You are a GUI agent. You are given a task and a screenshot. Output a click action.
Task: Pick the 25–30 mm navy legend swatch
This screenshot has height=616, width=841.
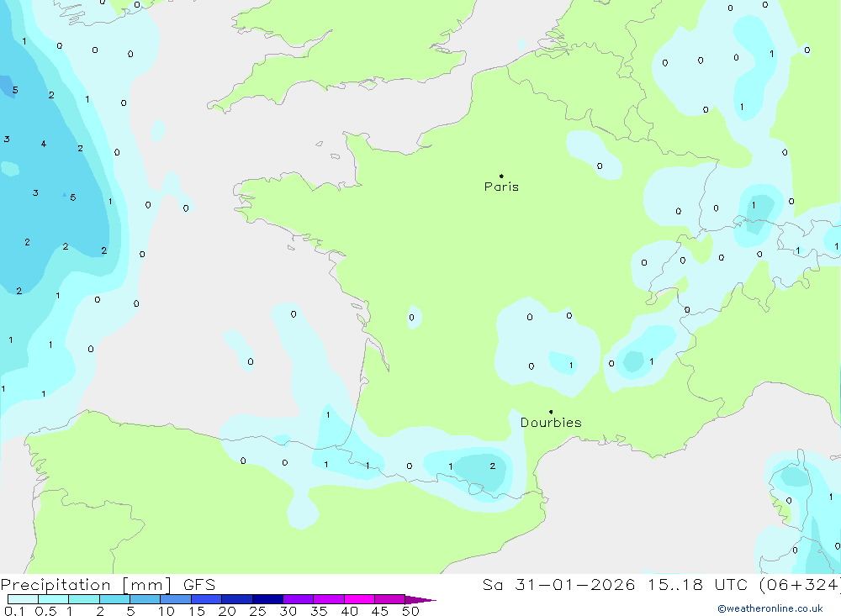tap(267, 599)
